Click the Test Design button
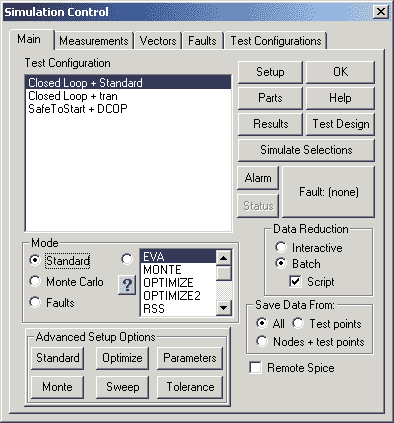The height and width of the screenshot is (423, 394). 340,124
